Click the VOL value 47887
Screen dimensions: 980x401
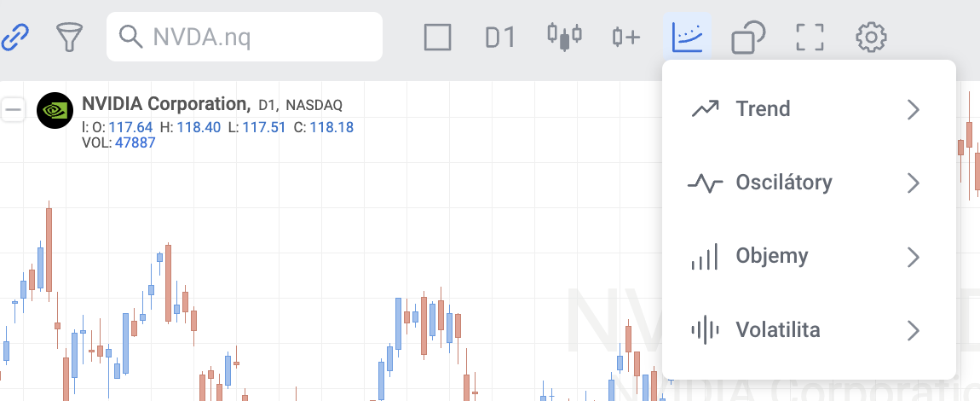coord(135,142)
